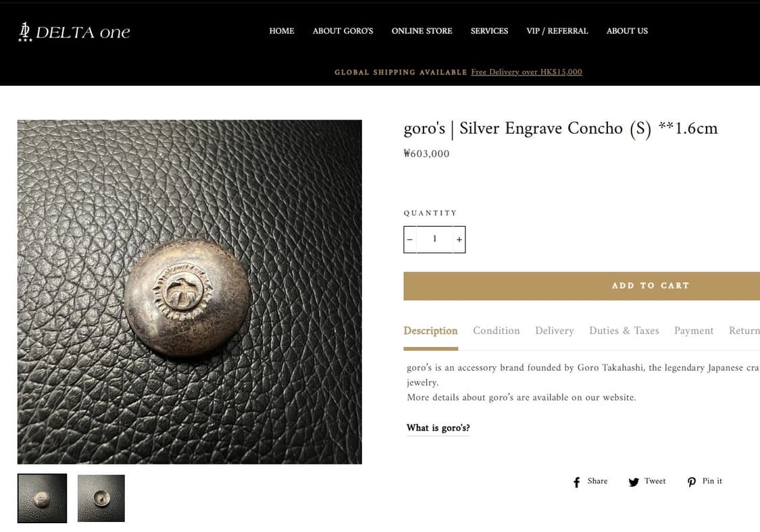Increase quantity with plus button
The width and height of the screenshot is (760, 532).
[x=459, y=240]
